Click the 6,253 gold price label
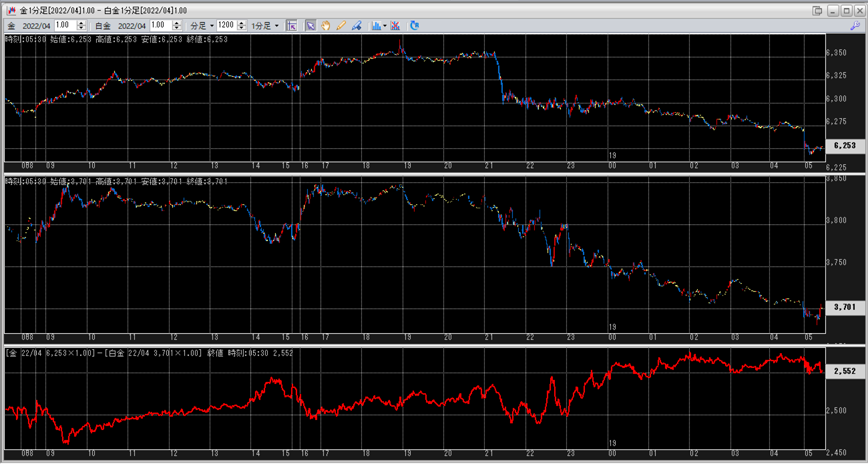Viewport: 868px width, 464px height. point(845,145)
